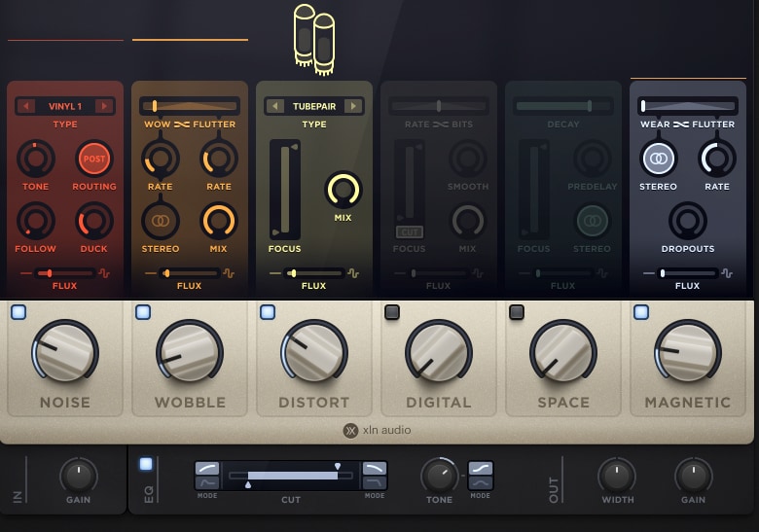Disable the Magnetic module power toggle

(x=641, y=312)
